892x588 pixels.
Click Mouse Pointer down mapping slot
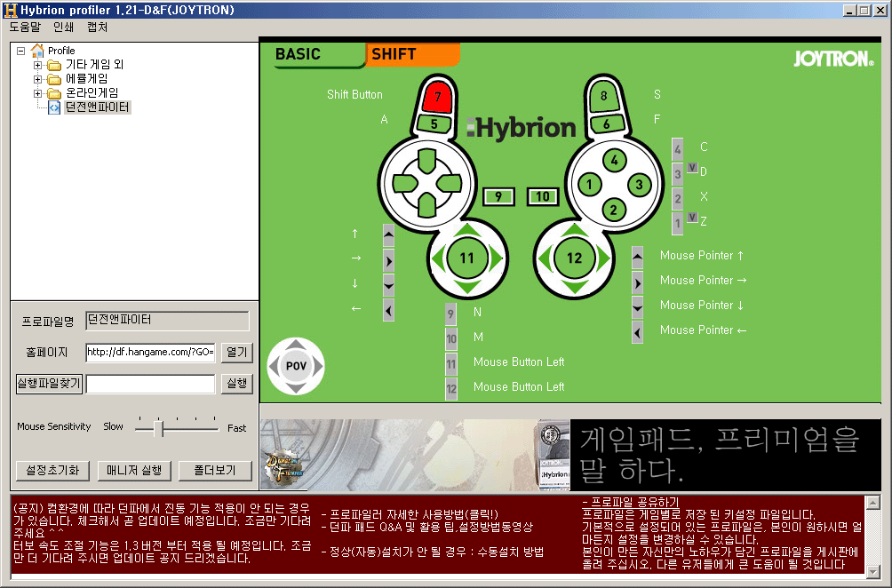coord(637,307)
